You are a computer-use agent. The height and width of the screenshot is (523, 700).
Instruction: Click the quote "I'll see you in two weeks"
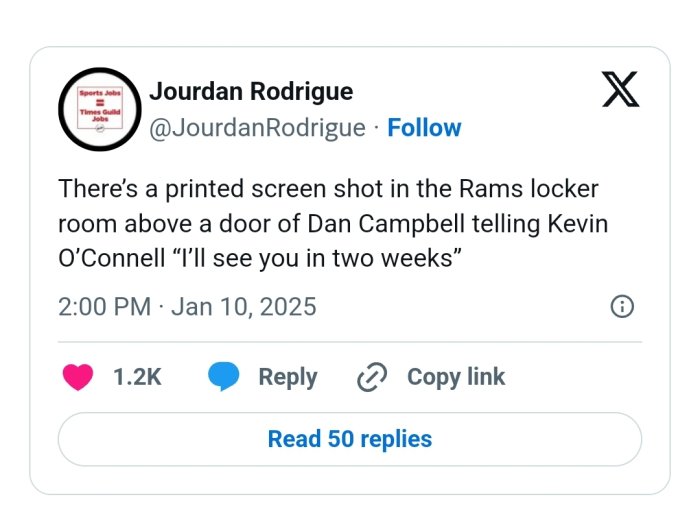pyautogui.click(x=316, y=256)
